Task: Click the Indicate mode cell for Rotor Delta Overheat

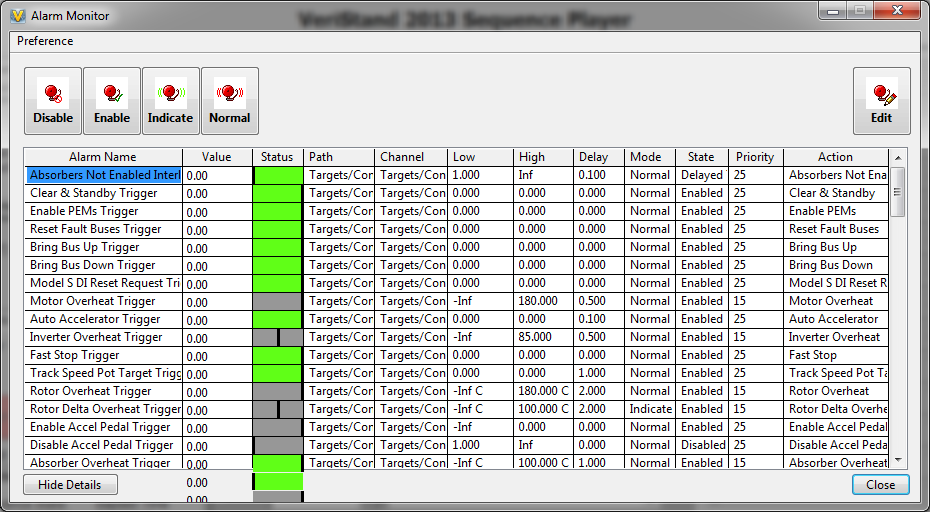Action: (650, 409)
